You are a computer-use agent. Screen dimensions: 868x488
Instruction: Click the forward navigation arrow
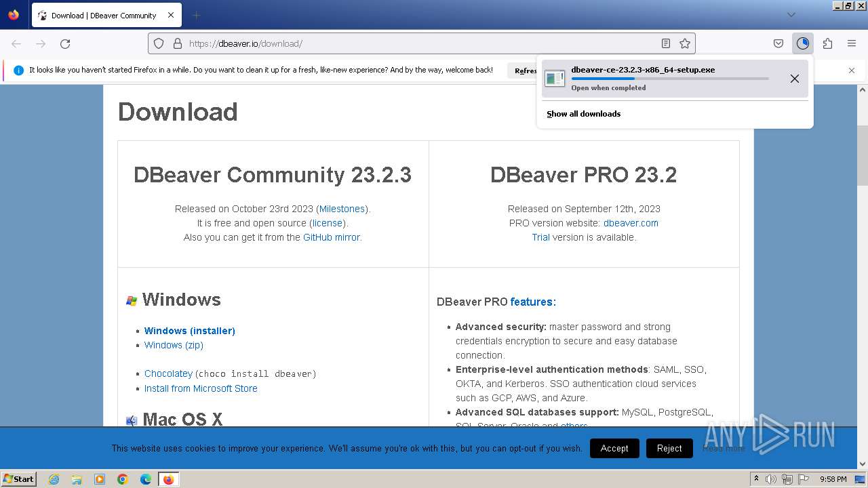point(41,43)
